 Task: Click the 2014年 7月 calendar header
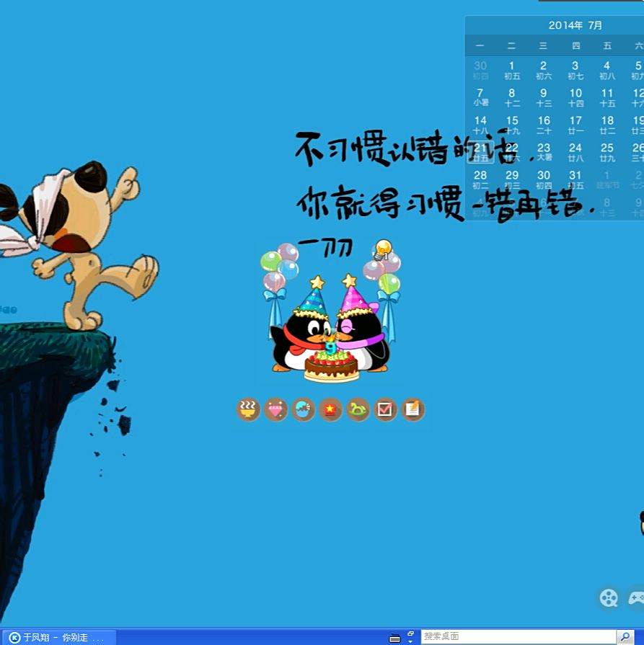575,25
